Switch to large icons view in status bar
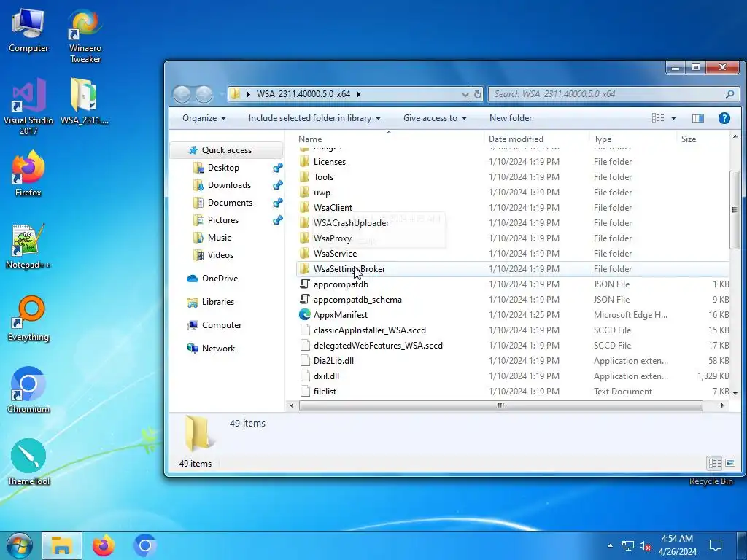Image resolution: width=747 pixels, height=560 pixels. [x=729, y=463]
